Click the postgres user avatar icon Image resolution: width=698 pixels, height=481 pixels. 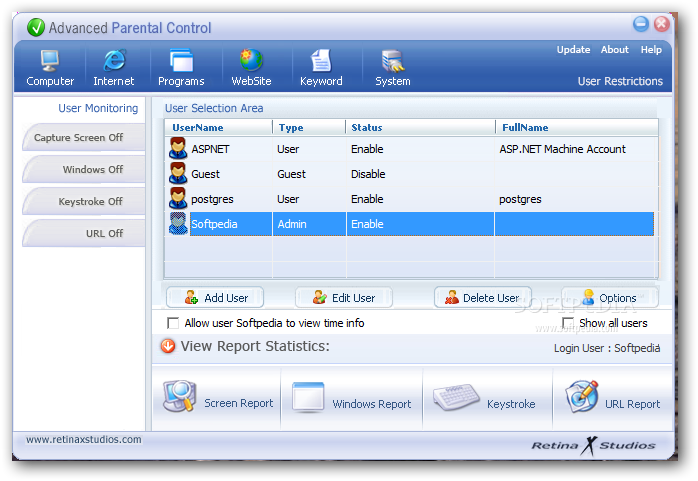point(178,198)
